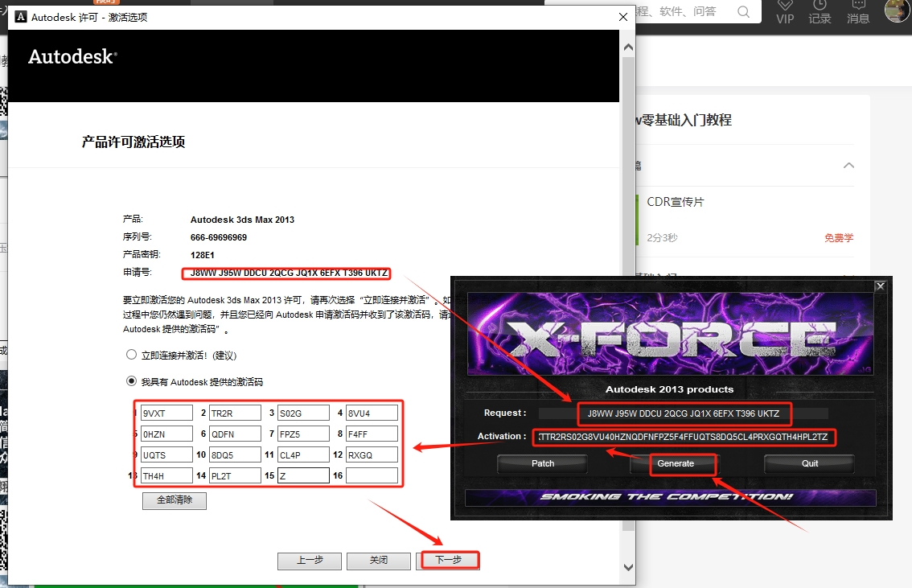Open the 记录 history icon in the header

[820, 11]
